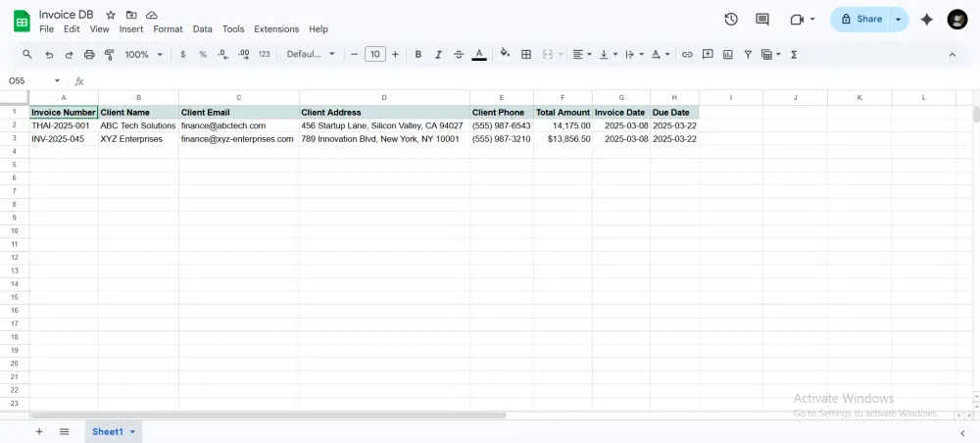Undo the last action

tap(49, 54)
